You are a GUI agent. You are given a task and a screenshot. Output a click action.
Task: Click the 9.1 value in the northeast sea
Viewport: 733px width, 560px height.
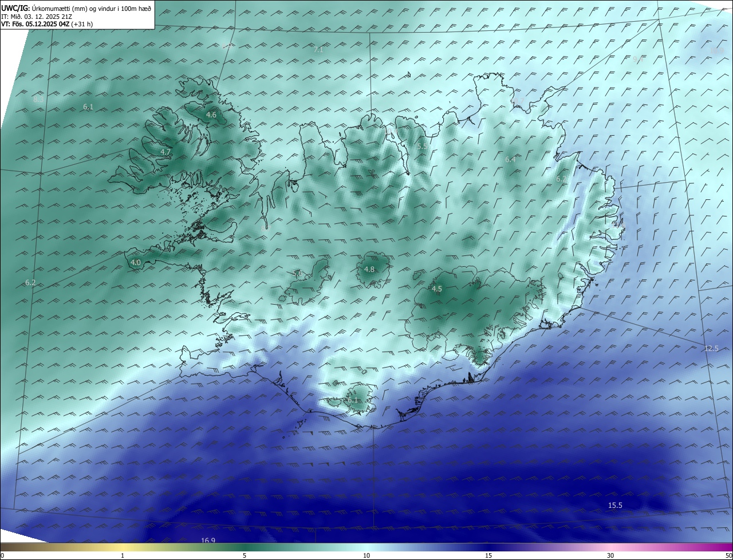638,60
